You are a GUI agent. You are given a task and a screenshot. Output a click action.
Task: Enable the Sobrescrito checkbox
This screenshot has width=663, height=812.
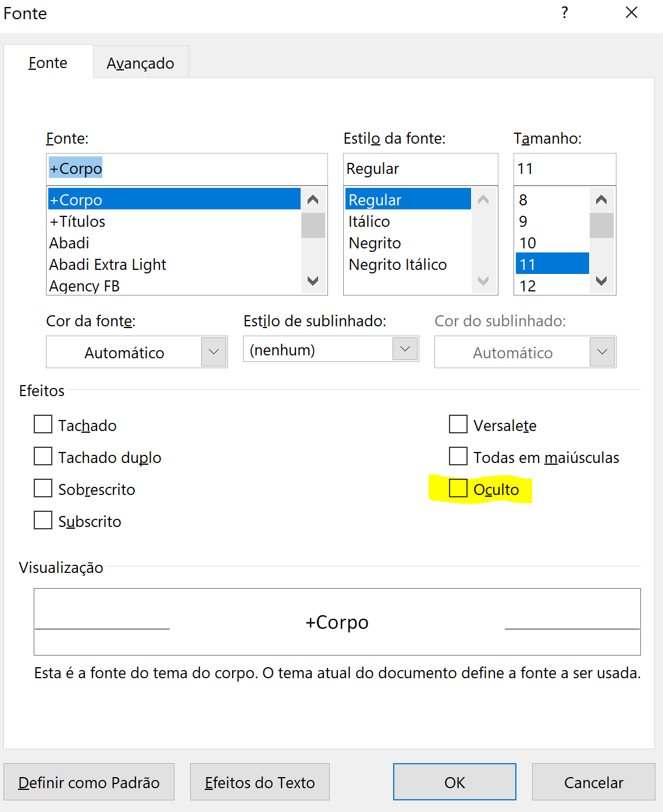(x=44, y=489)
